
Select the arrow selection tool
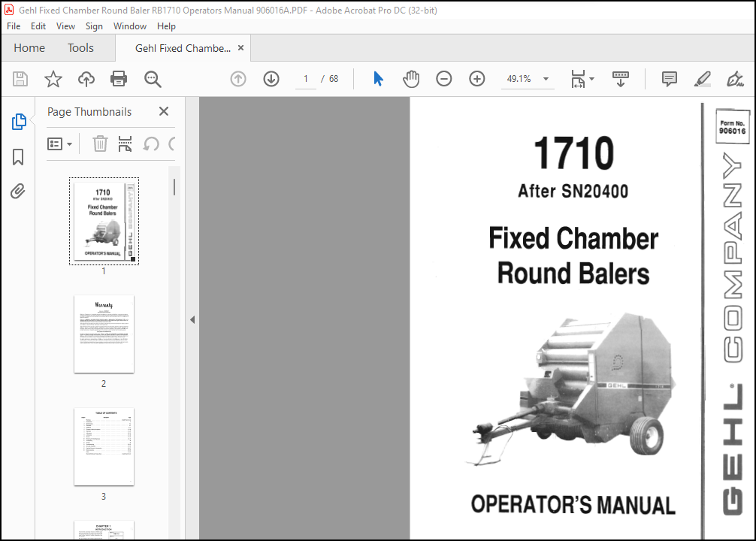[379, 79]
